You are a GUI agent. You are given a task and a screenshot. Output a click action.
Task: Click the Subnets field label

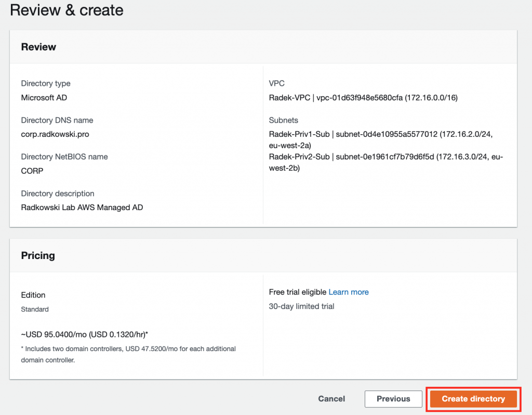[x=283, y=120]
